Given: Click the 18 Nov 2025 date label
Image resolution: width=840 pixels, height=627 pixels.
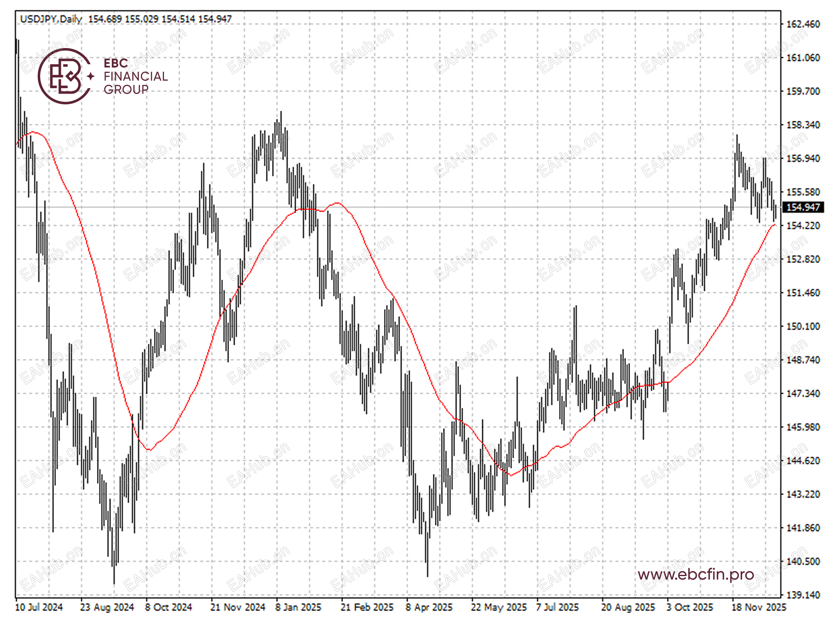Looking at the screenshot, I should tap(759, 607).
